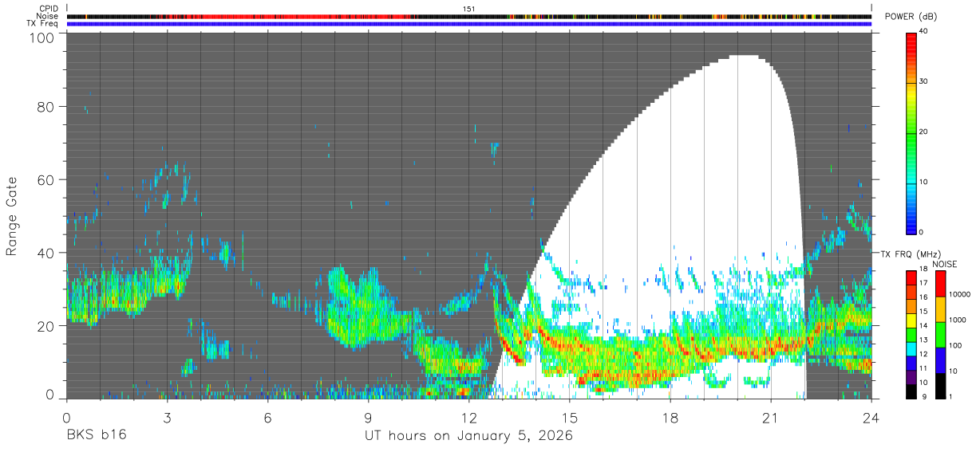The height and width of the screenshot is (452, 980).
Task: Click the 24 tick on UT hours axis
Action: coord(871,417)
